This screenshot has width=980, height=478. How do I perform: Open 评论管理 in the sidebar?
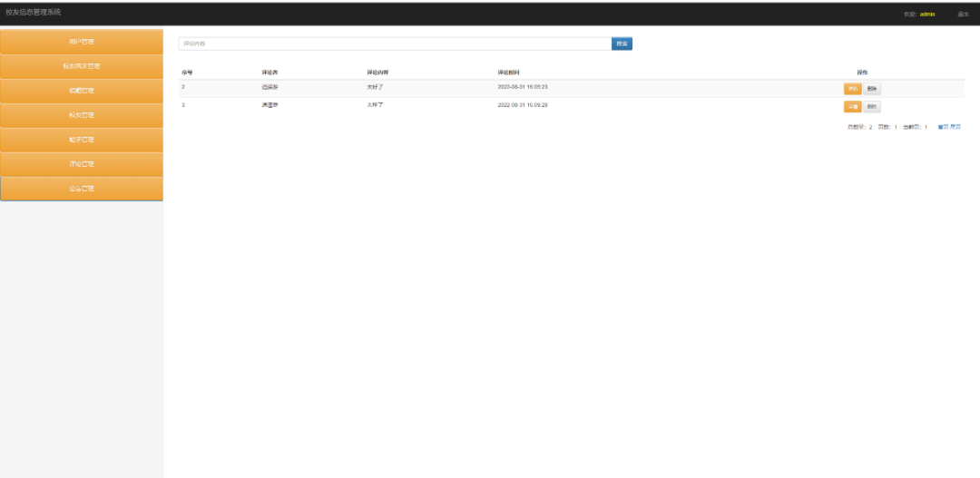coord(82,163)
